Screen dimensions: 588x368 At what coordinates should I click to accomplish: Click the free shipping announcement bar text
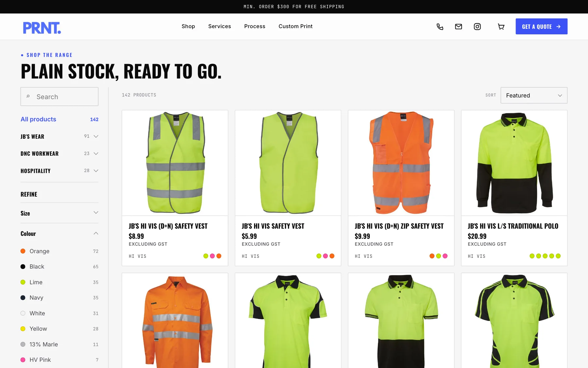point(294,7)
